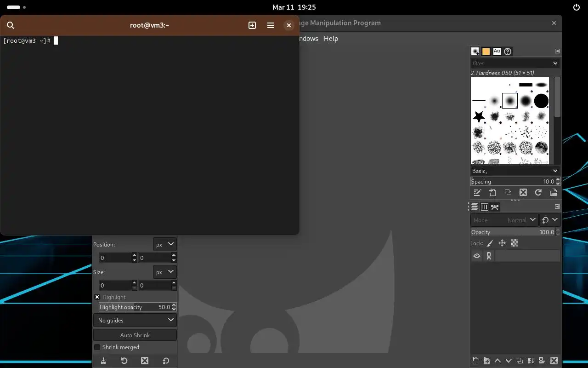Toggle the layer link chain icon
Viewport: 588px width, 368px height.
click(489, 256)
